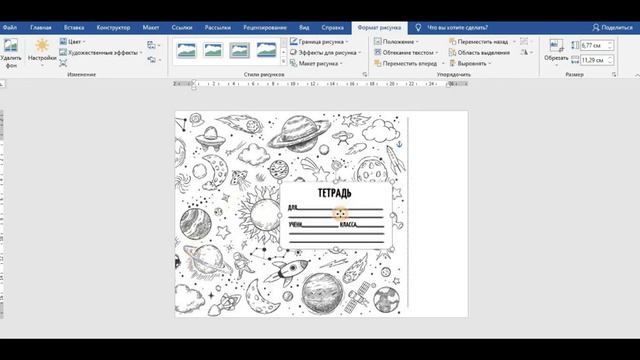Viewport: 640px width, 360px height.
Task: Select the Формат рисунка tab
Action: [x=379, y=28]
